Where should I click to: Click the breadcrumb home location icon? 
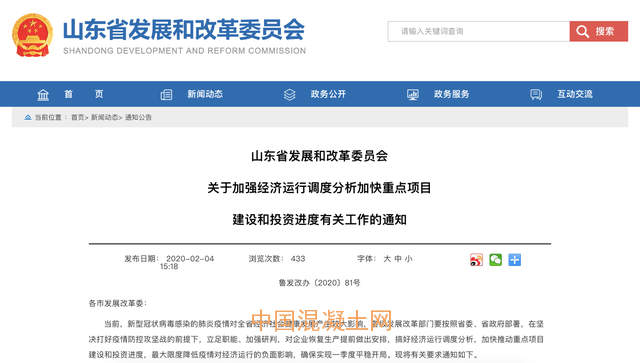coord(28,118)
